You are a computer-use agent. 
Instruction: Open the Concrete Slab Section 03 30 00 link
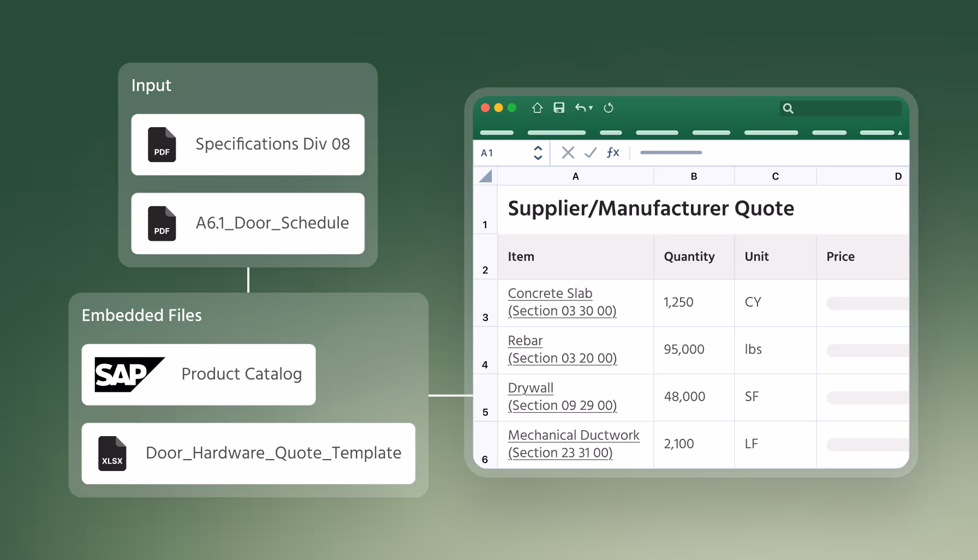562,302
